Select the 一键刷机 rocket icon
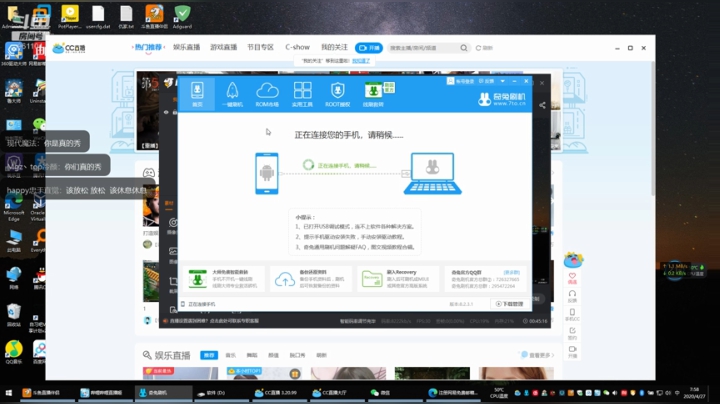Viewport: 720px width, 404px height. coord(232,94)
